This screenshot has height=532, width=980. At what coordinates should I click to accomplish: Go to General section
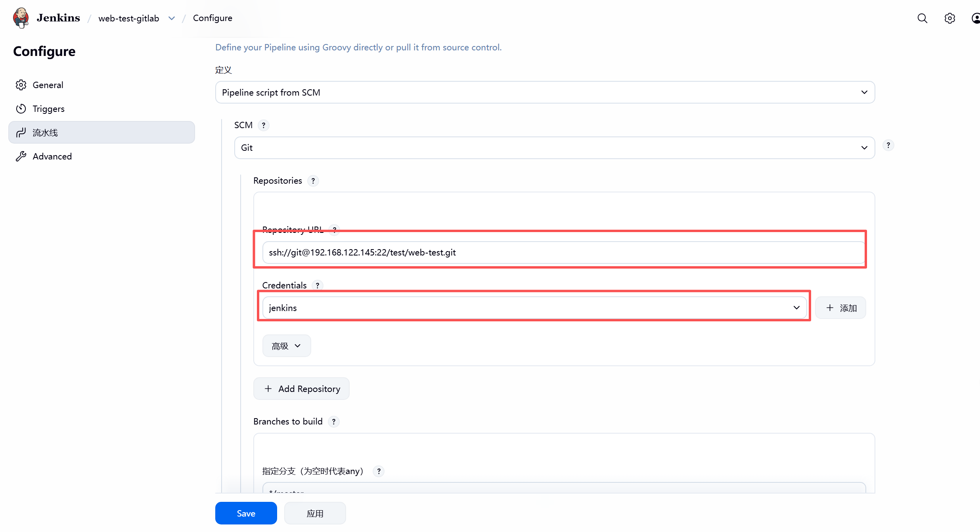[101, 85]
